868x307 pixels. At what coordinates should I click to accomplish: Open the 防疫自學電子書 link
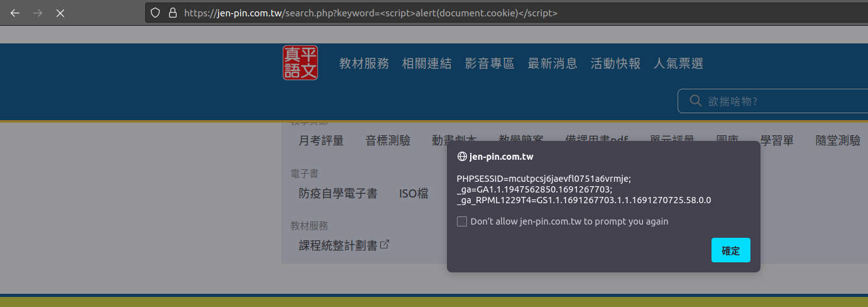coord(338,194)
